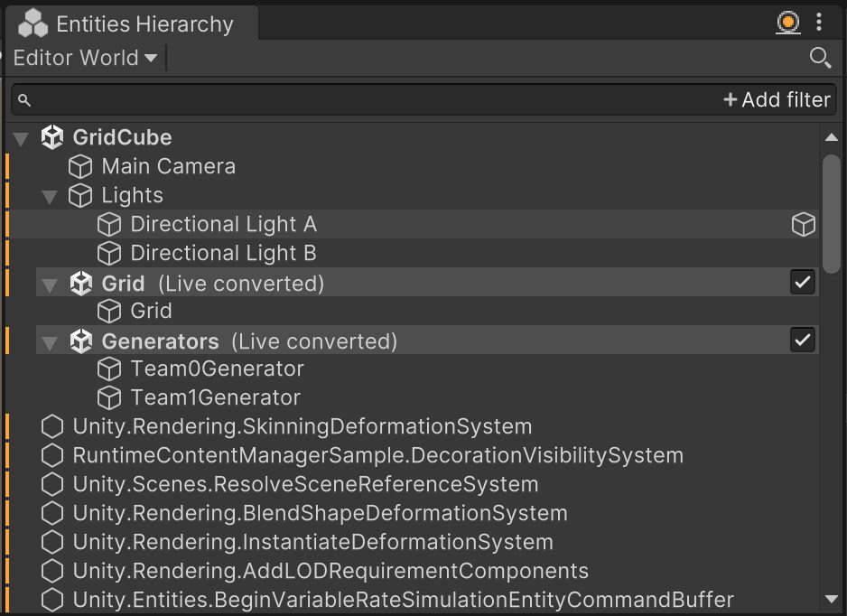Viewport: 847px width, 616px height.
Task: Click the Add filter button
Action: click(777, 99)
